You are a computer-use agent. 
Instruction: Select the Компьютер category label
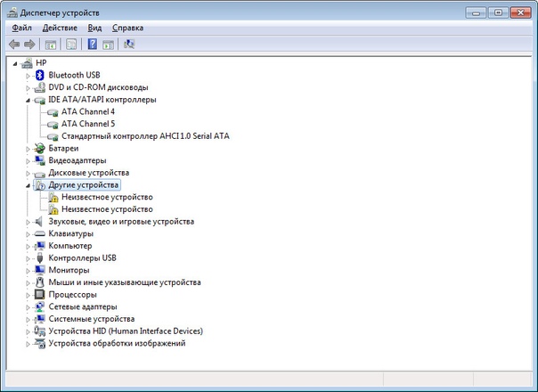(70, 246)
